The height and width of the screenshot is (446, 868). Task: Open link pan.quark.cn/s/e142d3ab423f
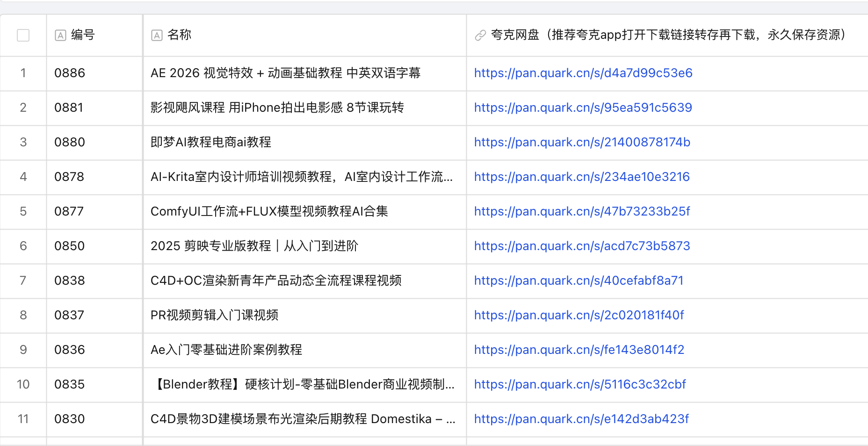pos(581,419)
